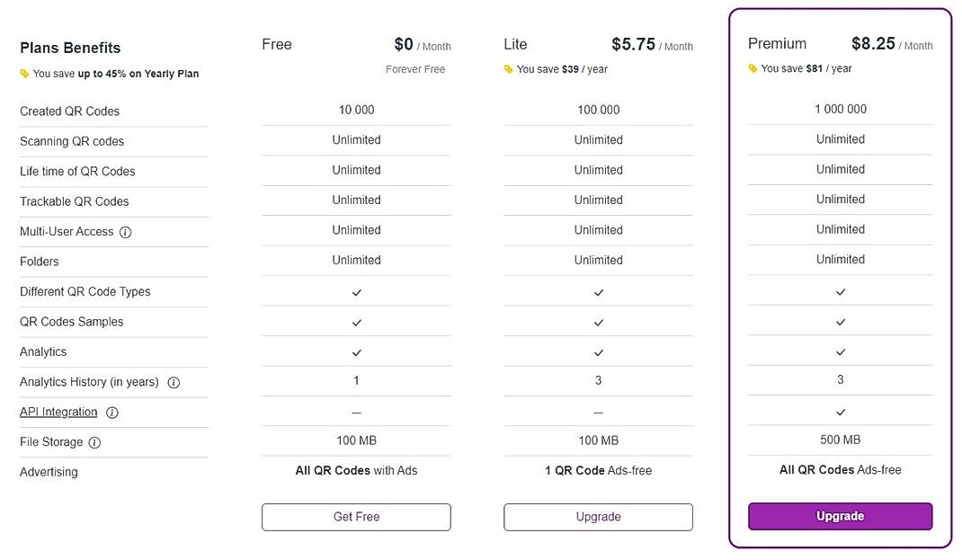Click Lite's 100 MB file storage value
This screenshot has width=962, height=560.
(x=598, y=440)
